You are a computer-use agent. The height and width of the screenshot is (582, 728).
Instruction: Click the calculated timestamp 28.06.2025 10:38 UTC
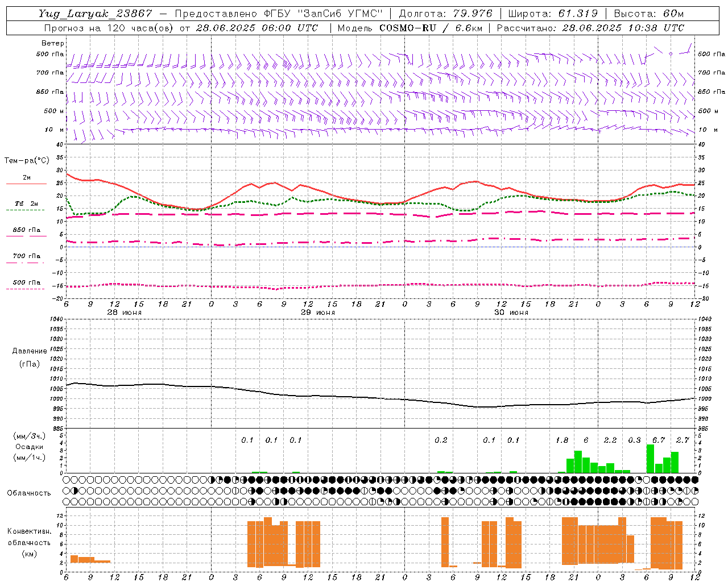[623, 28]
